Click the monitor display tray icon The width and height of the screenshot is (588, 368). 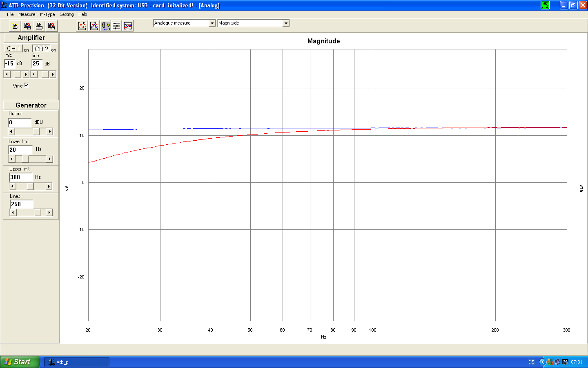click(565, 362)
